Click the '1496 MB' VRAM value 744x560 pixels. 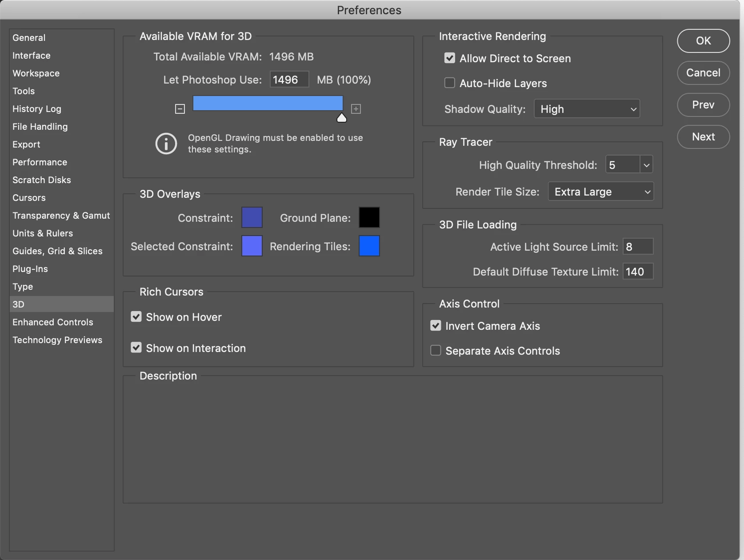[x=292, y=57]
